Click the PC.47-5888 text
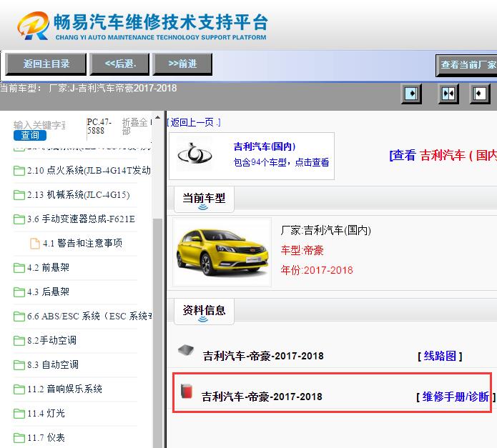Image resolution: width=497 pixels, height=448 pixels. click(99, 126)
